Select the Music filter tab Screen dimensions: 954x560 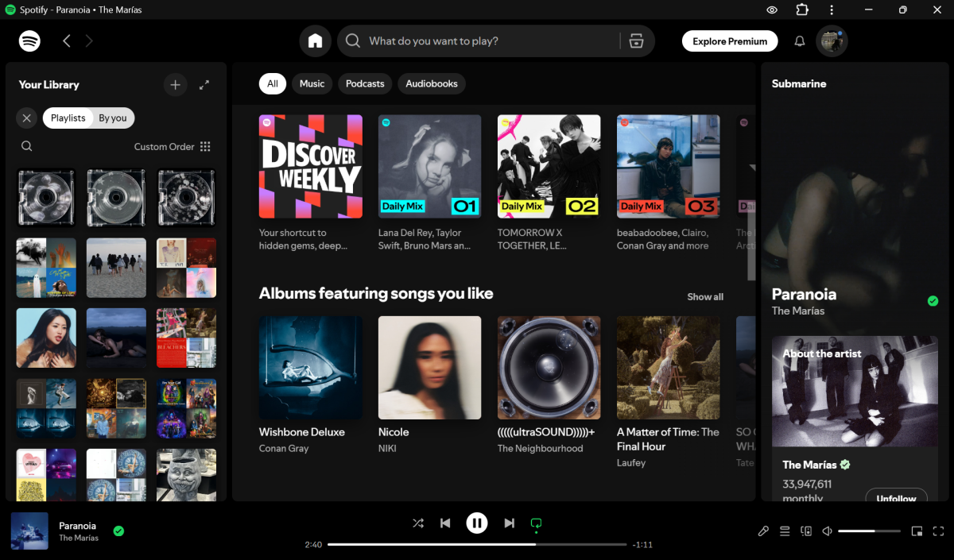tap(312, 83)
